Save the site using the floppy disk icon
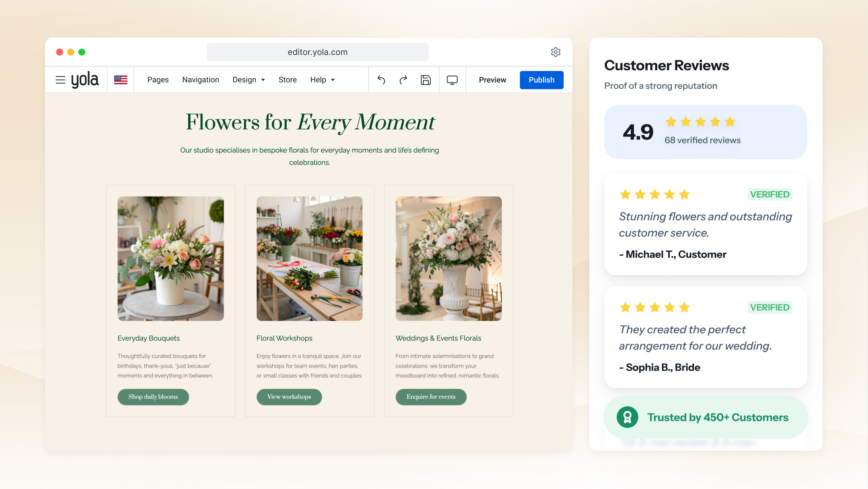 (426, 80)
